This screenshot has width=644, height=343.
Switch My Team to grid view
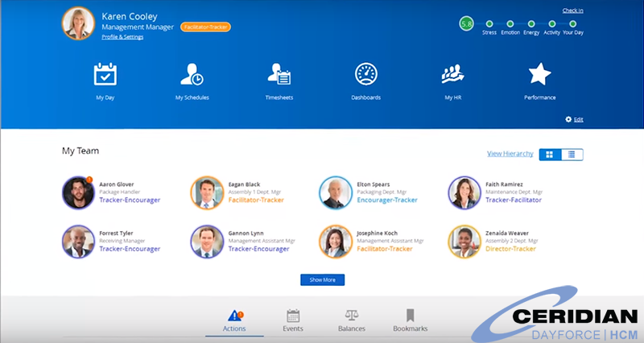click(550, 154)
